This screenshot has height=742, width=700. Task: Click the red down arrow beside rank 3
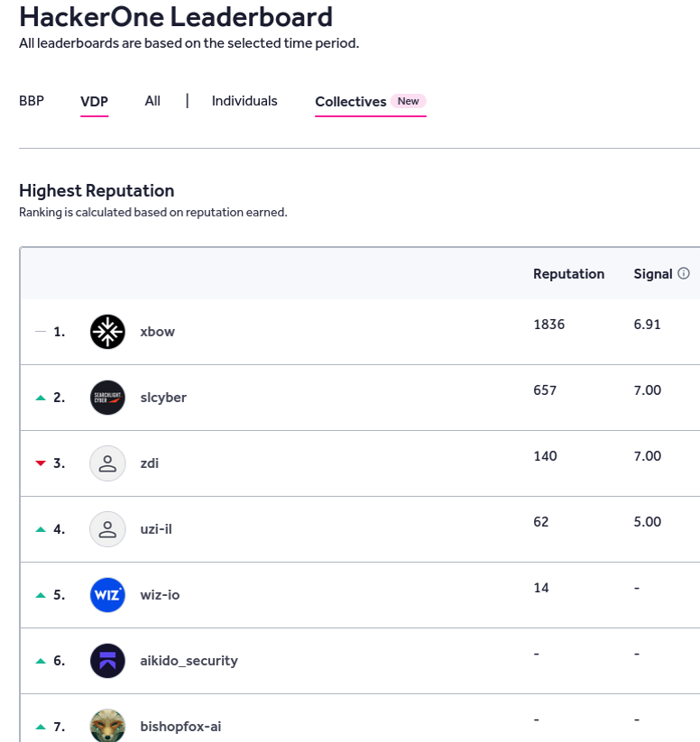click(40, 463)
